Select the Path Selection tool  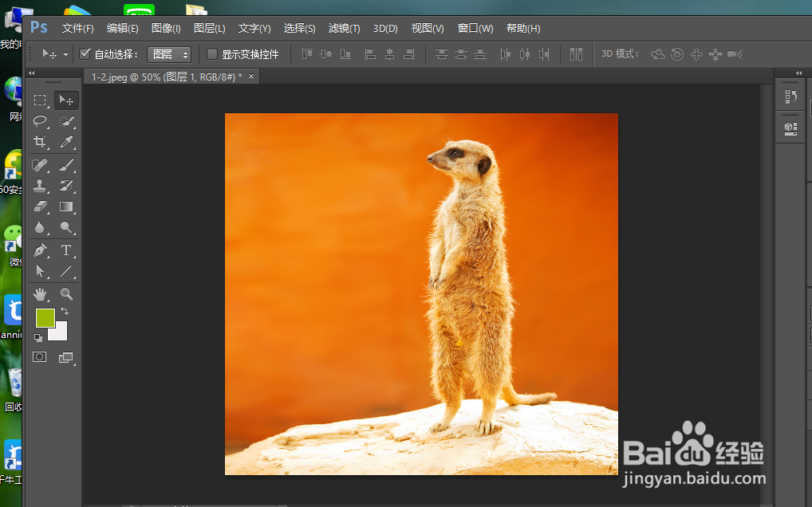[x=40, y=271]
